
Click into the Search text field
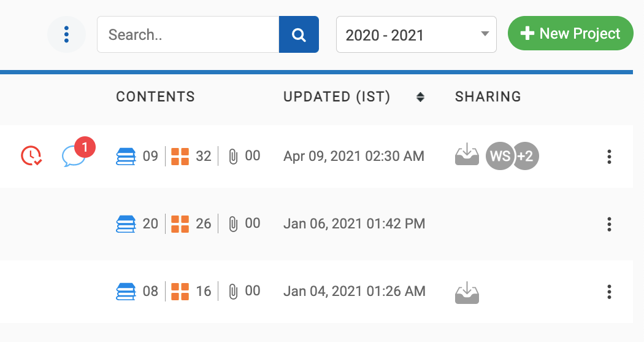[x=188, y=34]
